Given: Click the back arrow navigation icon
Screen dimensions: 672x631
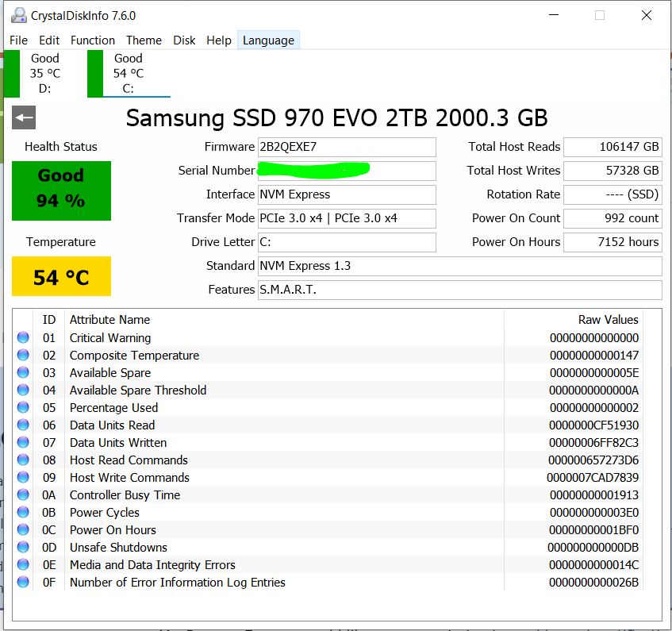Looking at the screenshot, I should pyautogui.click(x=23, y=117).
